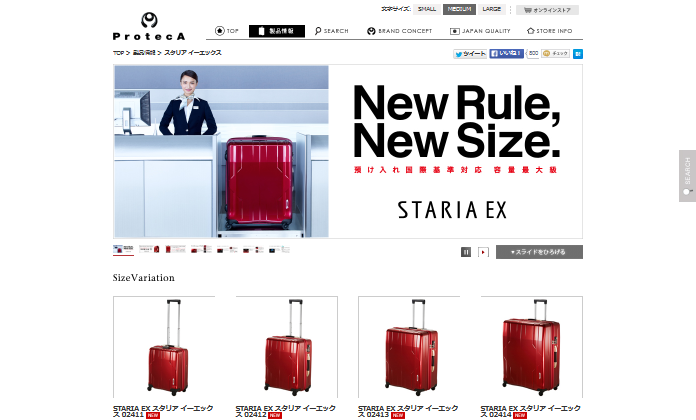Open STARIA EX 02411 product link
The width and height of the screenshot is (696, 420).
click(163, 411)
